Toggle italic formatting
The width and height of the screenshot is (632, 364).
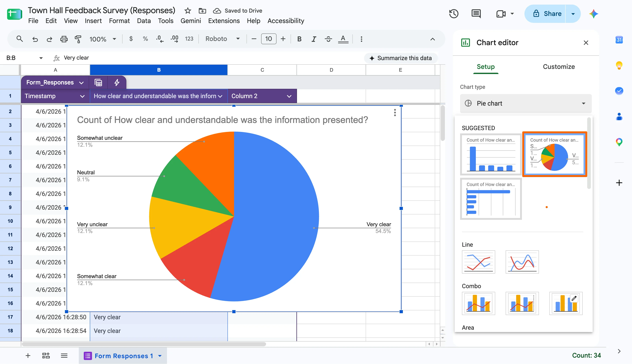314,39
